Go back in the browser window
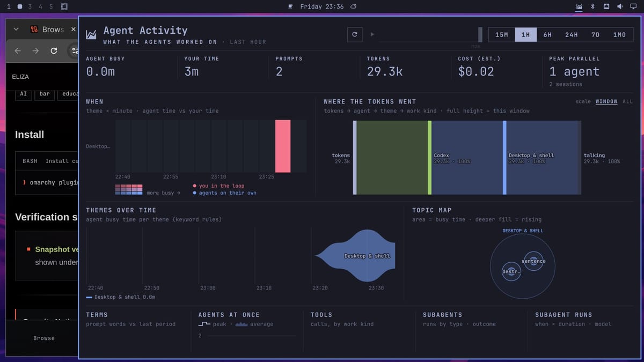644x362 pixels. click(18, 50)
